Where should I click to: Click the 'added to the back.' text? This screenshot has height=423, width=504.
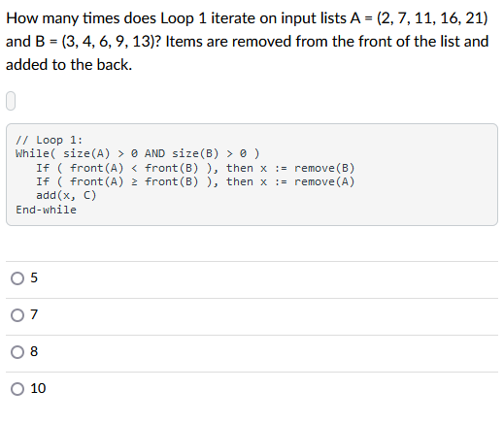coord(69,65)
